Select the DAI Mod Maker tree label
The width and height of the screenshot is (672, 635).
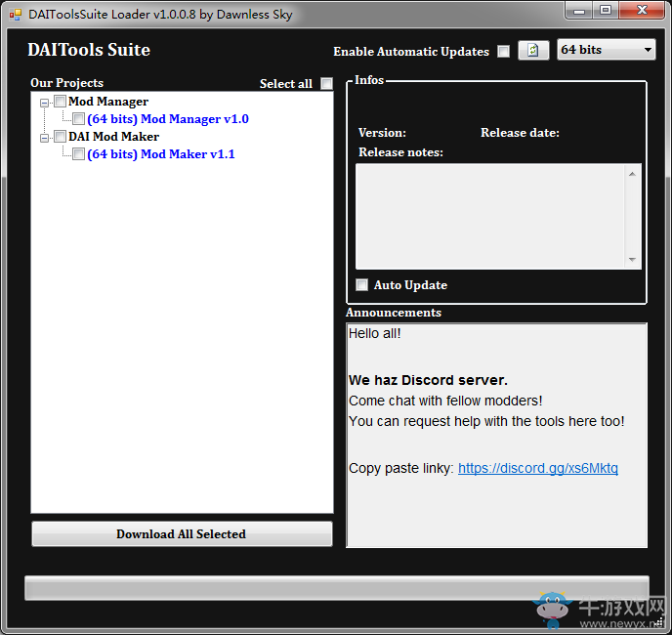pos(114,137)
